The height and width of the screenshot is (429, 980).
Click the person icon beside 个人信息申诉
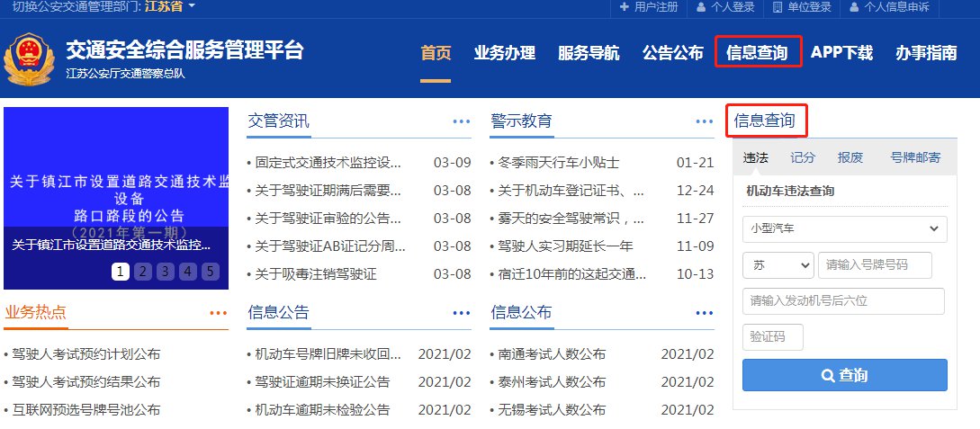[854, 7]
